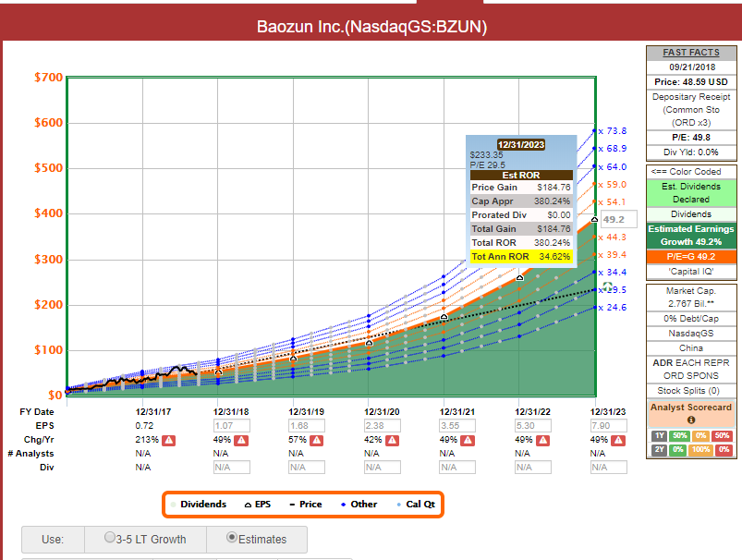The image size is (742, 560).
Task: Click Tot Ann ROR 34.62% row
Action: (521, 257)
